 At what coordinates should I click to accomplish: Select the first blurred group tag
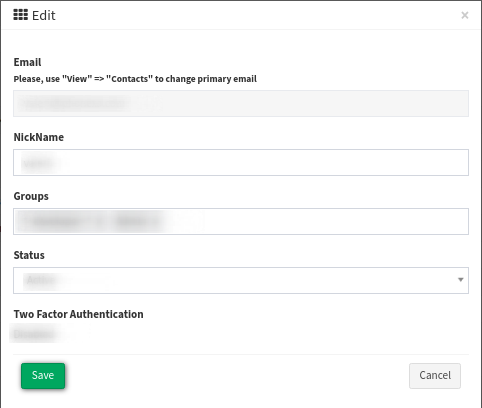pos(55,221)
